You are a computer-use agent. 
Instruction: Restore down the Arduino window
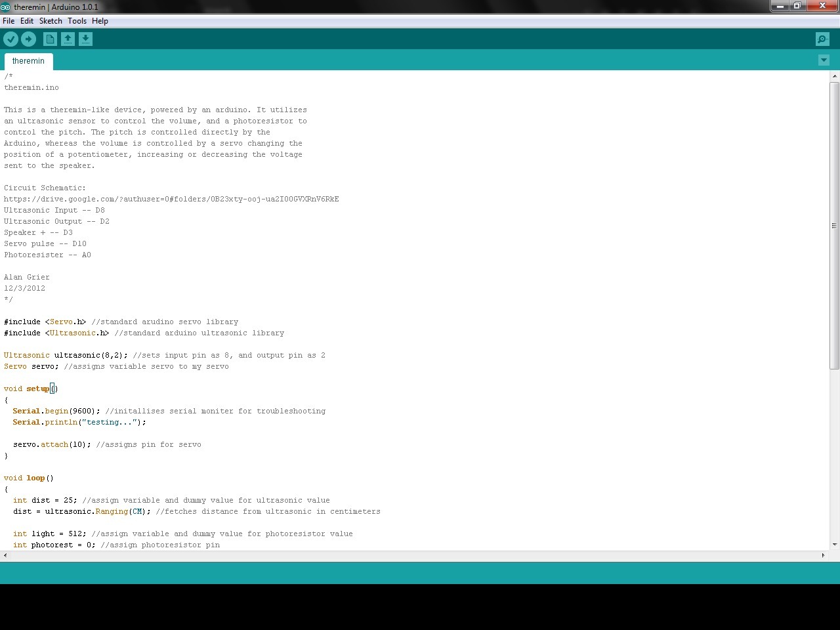[797, 6]
